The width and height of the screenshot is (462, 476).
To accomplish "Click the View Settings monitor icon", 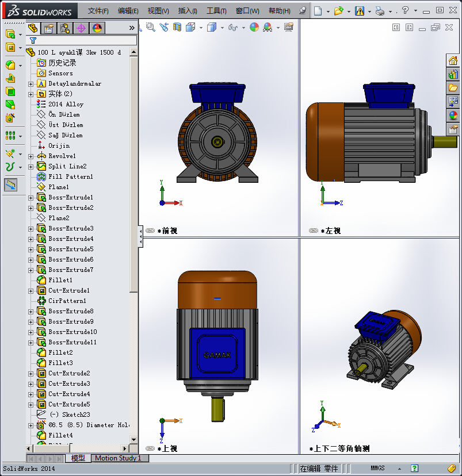I will [289, 28].
